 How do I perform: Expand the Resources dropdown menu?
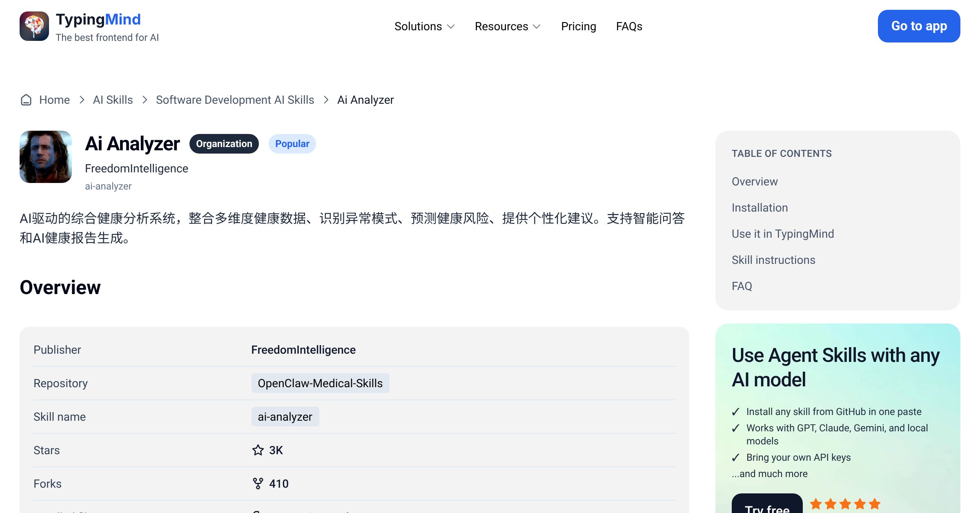tap(508, 26)
